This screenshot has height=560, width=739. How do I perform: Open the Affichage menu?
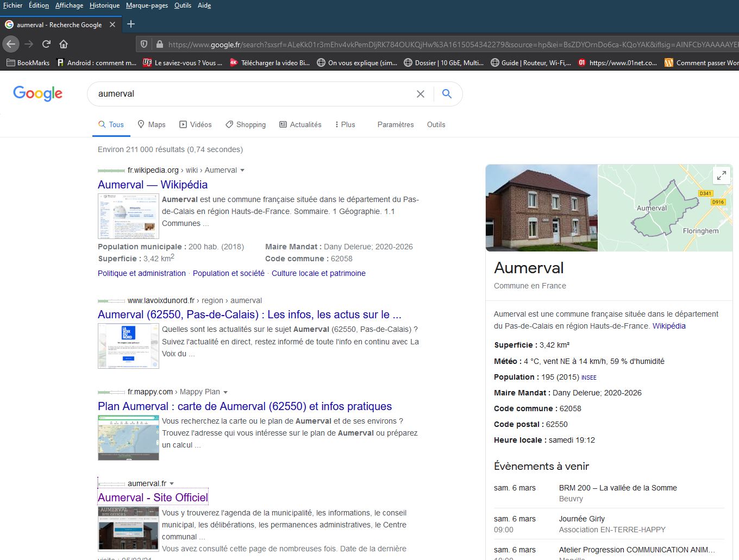click(x=70, y=5)
